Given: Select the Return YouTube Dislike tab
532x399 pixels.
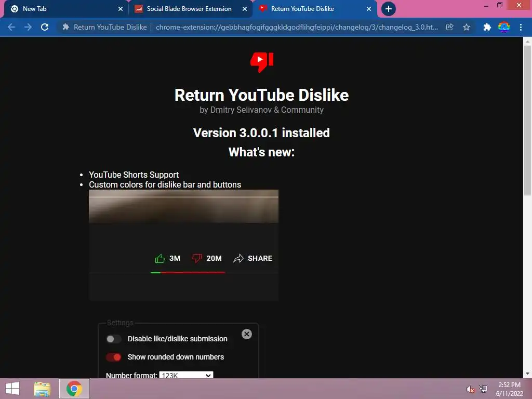Looking at the screenshot, I should pyautogui.click(x=315, y=9).
